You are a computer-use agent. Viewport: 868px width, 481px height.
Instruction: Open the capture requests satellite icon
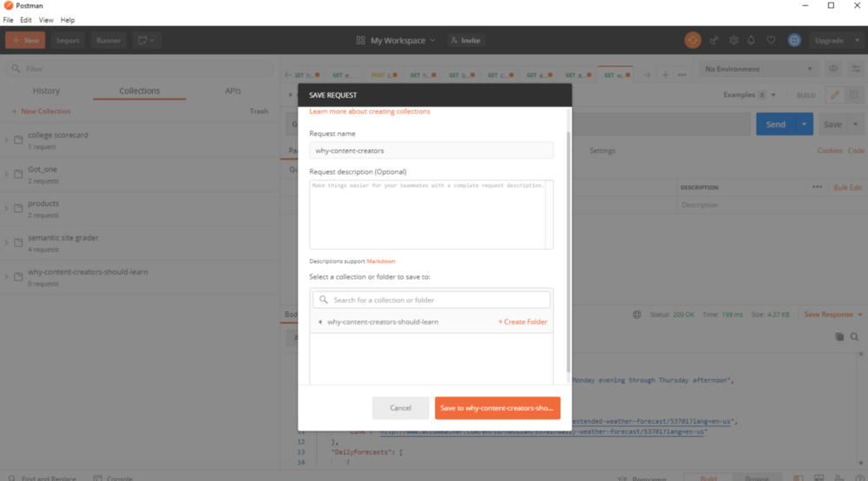click(714, 41)
